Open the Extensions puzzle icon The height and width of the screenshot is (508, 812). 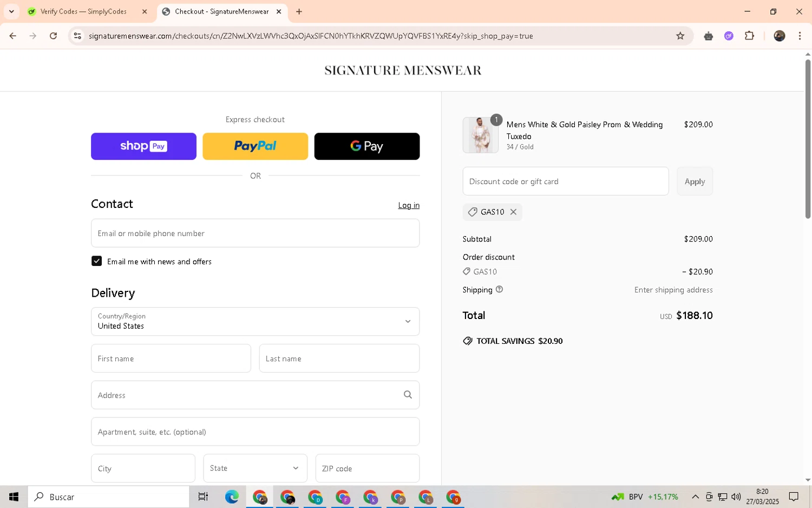tap(749, 36)
